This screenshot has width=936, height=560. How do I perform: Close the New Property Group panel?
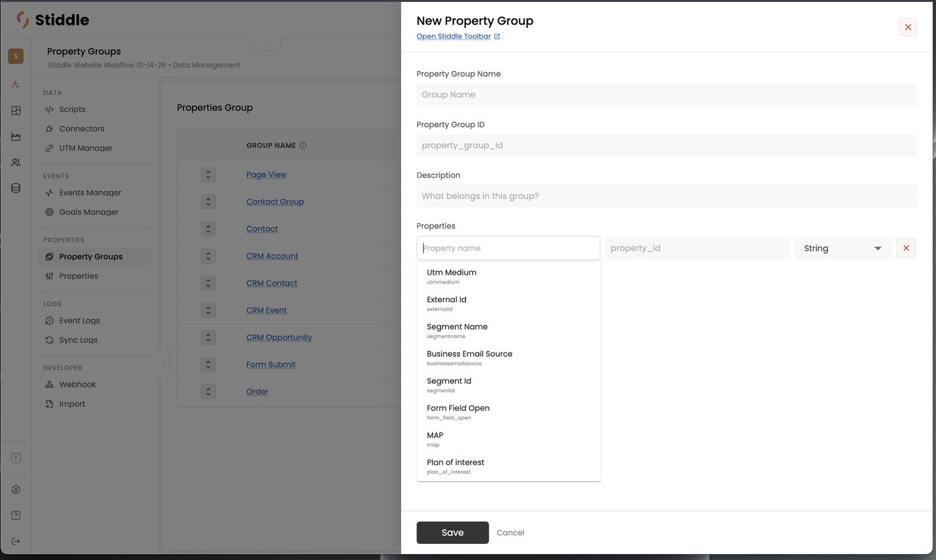pyautogui.click(x=908, y=27)
